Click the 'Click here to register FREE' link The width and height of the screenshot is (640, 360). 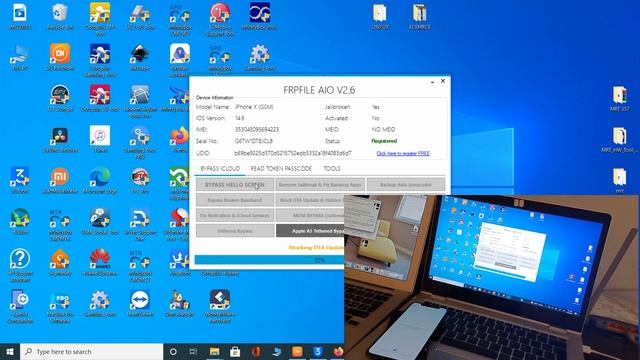click(403, 153)
